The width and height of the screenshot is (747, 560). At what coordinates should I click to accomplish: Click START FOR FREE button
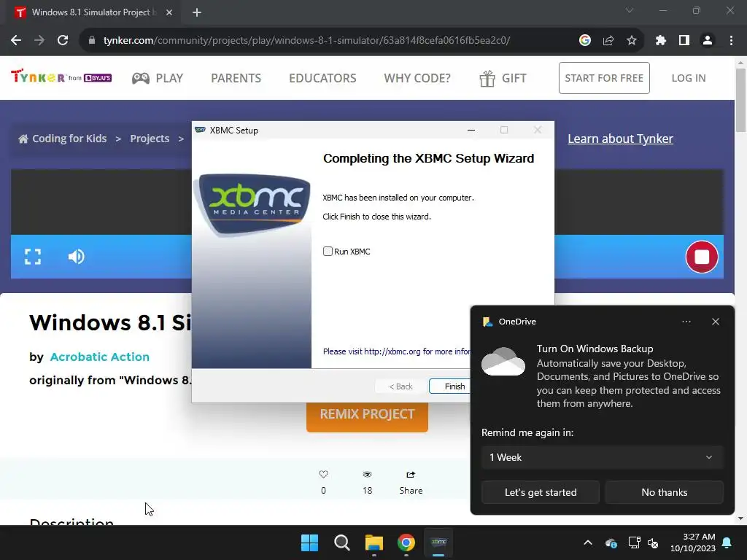(x=604, y=78)
